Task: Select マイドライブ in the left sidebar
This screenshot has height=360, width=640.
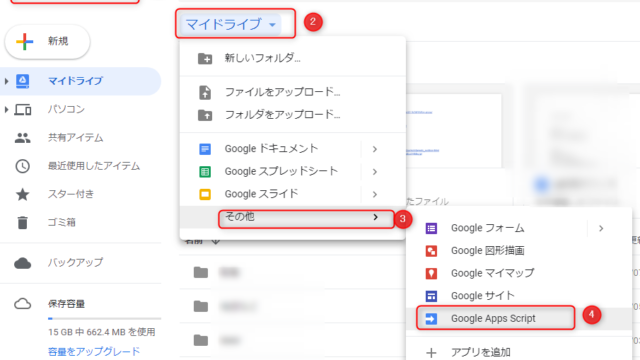Action: (x=80, y=81)
